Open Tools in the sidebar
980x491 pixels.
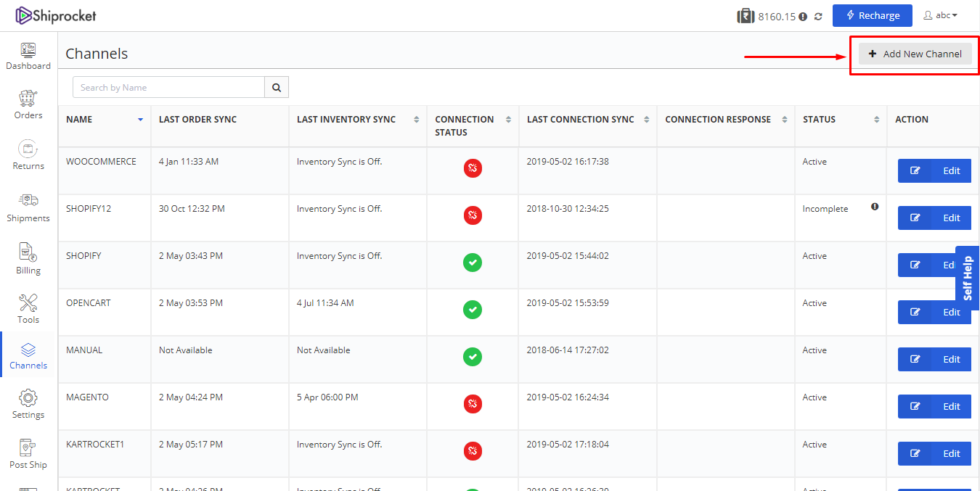[x=28, y=309]
